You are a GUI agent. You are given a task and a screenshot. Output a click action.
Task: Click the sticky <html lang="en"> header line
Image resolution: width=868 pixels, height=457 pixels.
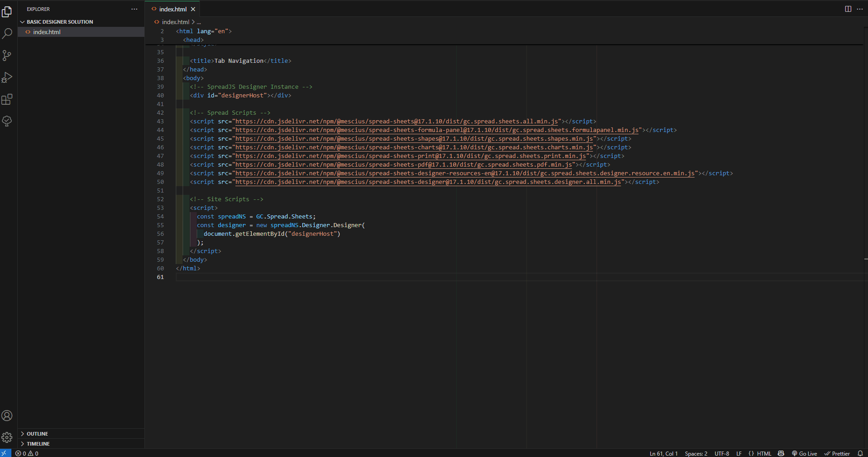(x=204, y=31)
